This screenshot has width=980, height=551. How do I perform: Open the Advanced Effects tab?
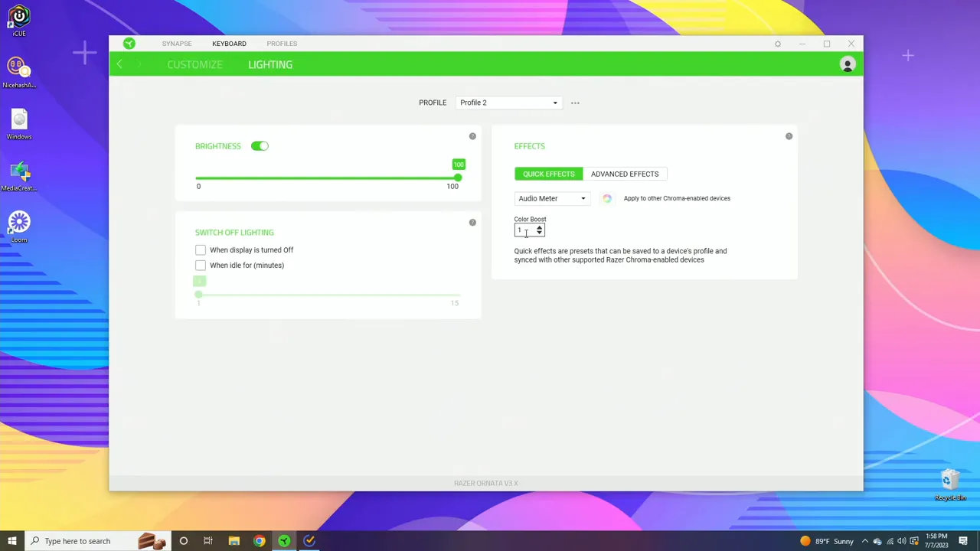click(x=625, y=174)
